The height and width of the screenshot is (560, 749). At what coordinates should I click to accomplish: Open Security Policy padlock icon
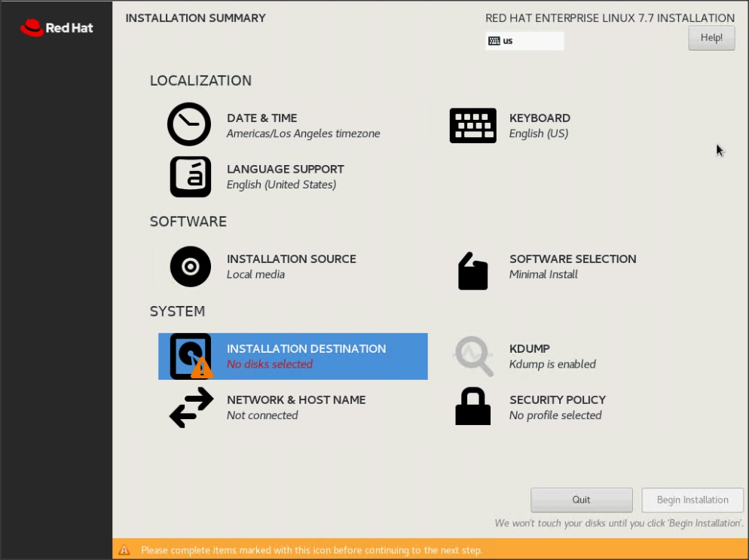click(473, 406)
